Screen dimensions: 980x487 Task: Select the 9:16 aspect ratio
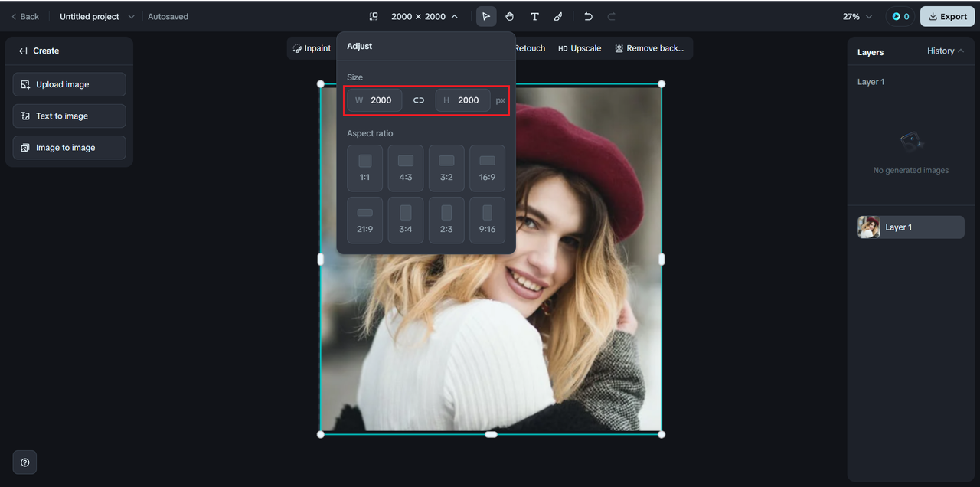click(487, 221)
